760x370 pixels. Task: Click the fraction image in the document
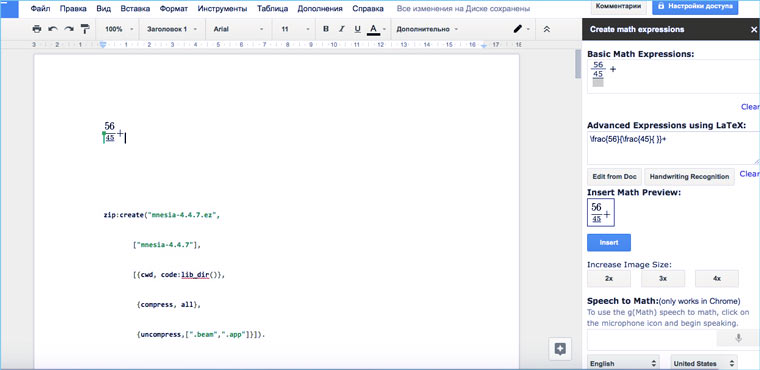click(114, 132)
